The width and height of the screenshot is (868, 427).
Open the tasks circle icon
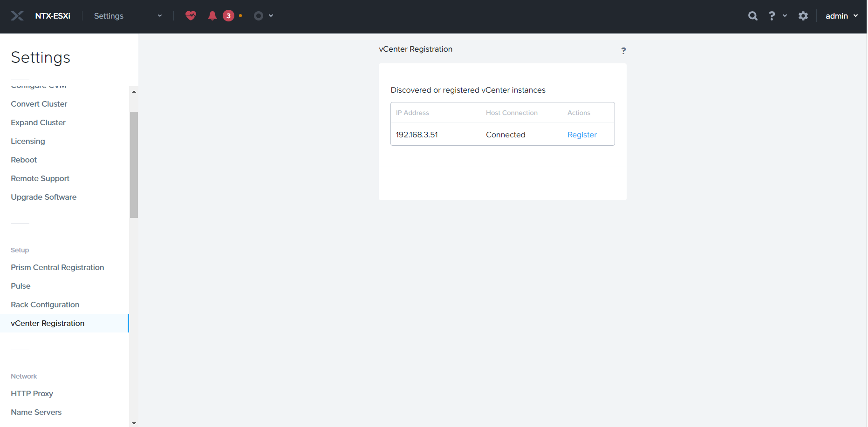click(259, 16)
